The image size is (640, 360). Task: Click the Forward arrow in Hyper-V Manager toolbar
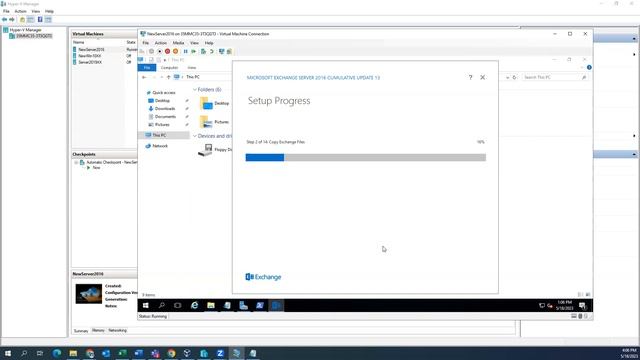(x=12, y=20)
